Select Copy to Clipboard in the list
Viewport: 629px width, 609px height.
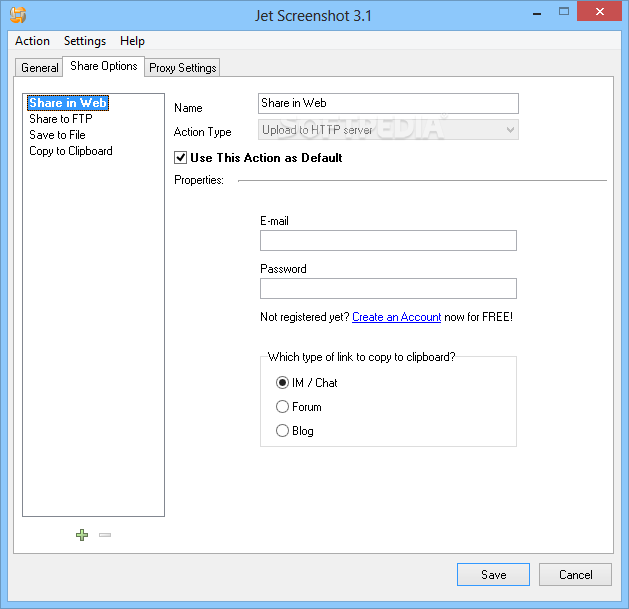(x=71, y=151)
